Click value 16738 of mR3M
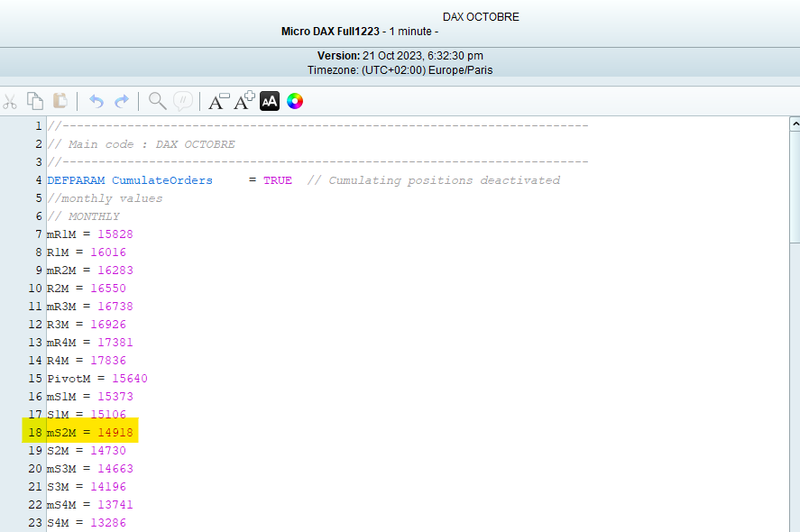Image resolution: width=800 pixels, height=532 pixels. click(115, 307)
